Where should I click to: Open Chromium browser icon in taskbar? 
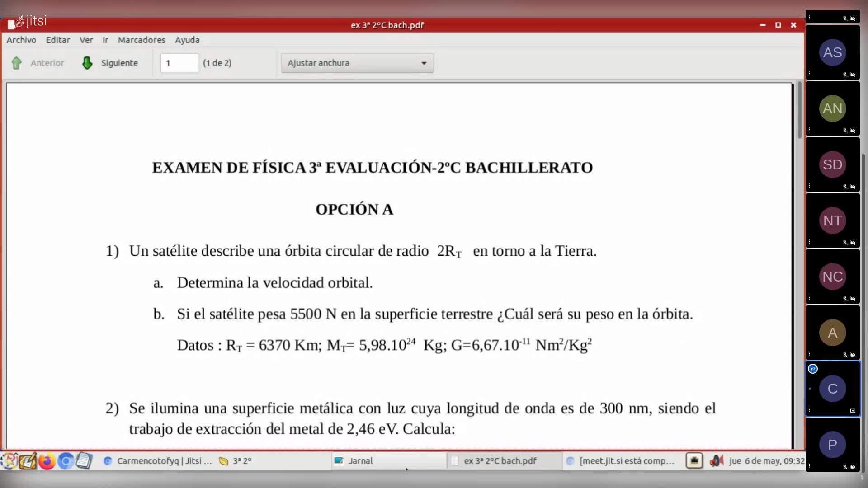click(66, 461)
